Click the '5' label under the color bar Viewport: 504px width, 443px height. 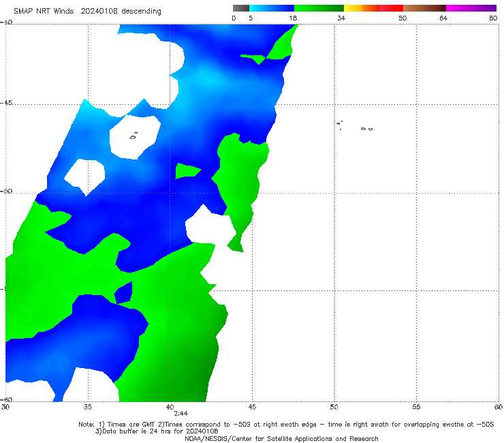click(251, 18)
